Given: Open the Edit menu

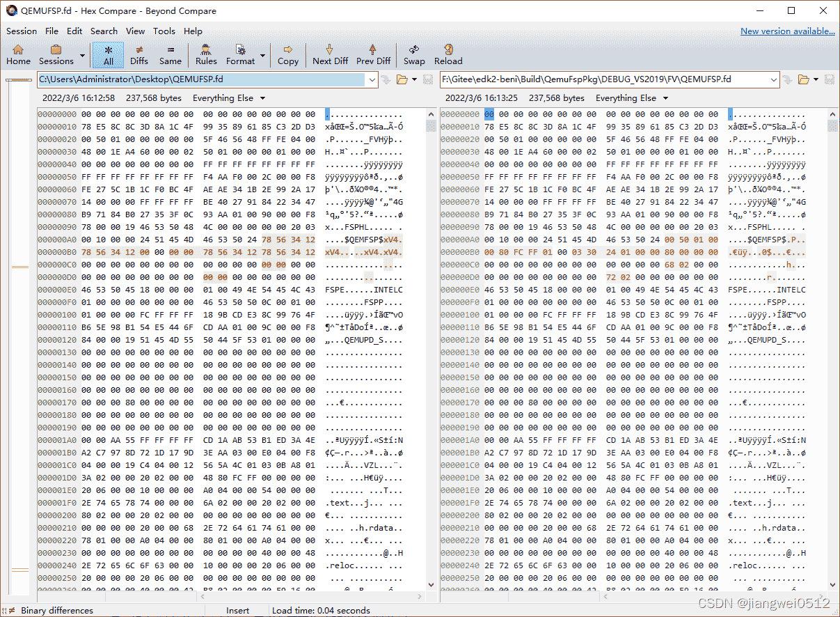Looking at the screenshot, I should click(x=74, y=31).
